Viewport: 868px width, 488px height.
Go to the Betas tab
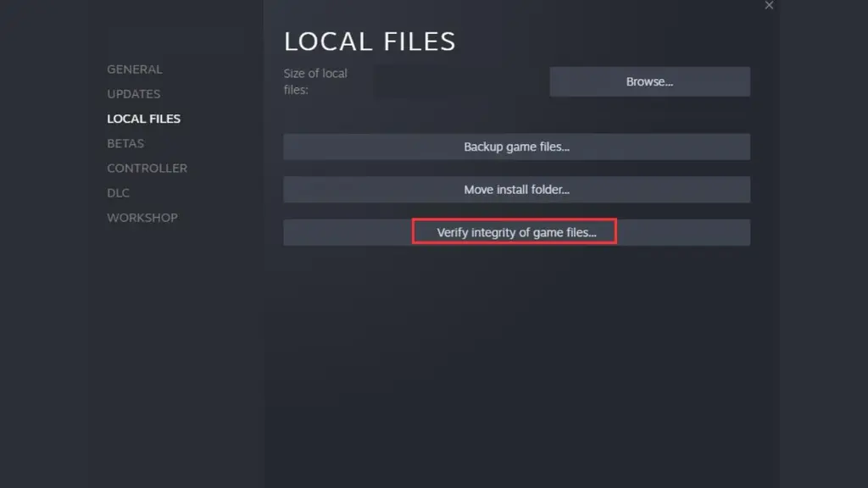[125, 143]
